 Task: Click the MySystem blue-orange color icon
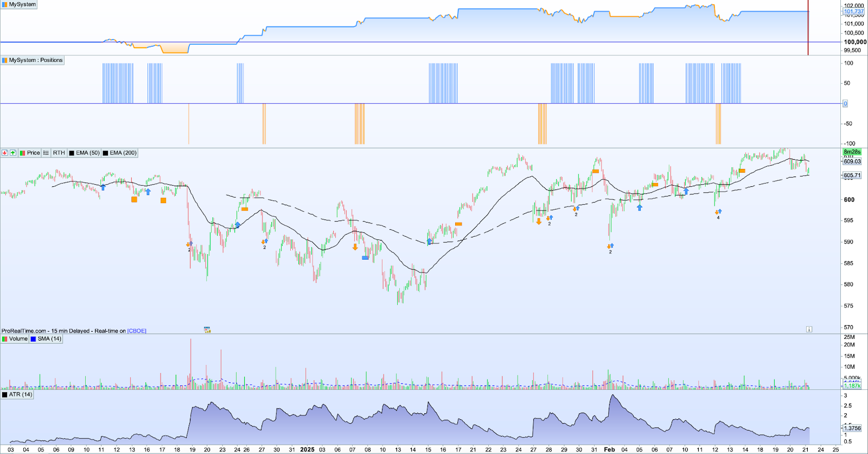pos(5,4)
